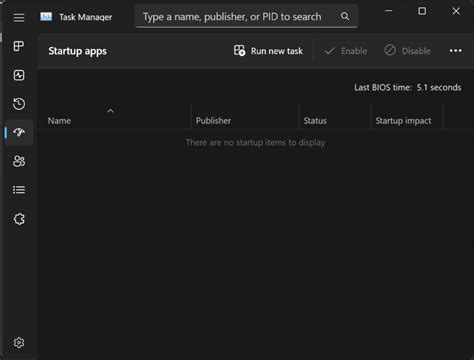Open the hamburger navigation menu
Image resolution: width=474 pixels, height=360 pixels.
(x=19, y=17)
